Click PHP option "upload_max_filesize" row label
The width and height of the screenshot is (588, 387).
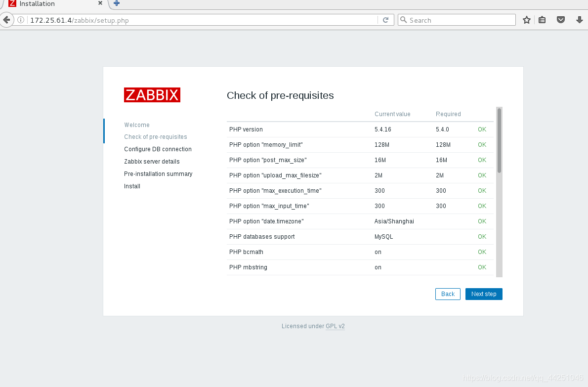pyautogui.click(x=275, y=175)
